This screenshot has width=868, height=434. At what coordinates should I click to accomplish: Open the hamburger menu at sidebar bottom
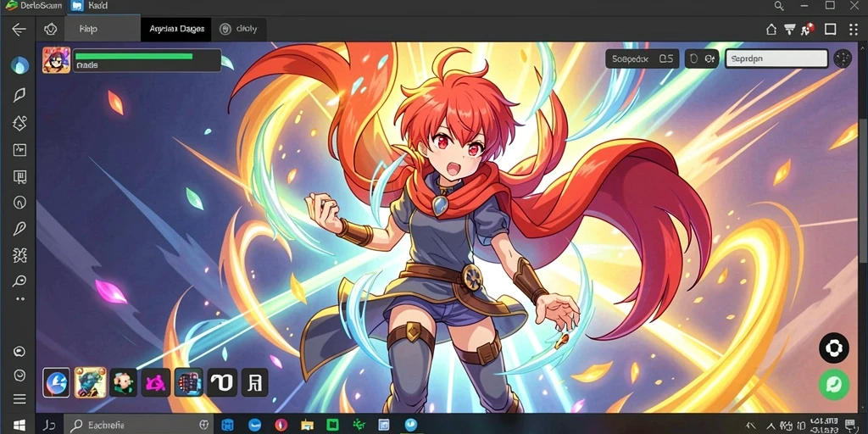tap(20, 399)
